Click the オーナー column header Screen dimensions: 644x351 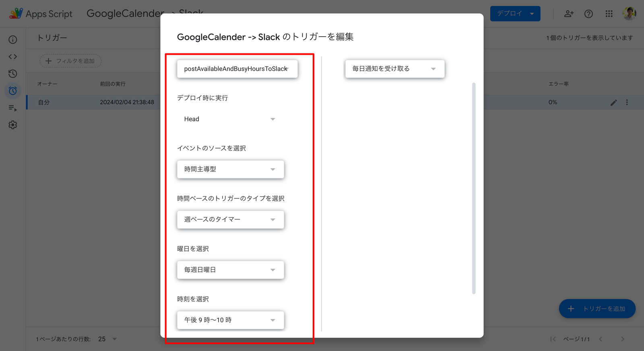(47, 84)
